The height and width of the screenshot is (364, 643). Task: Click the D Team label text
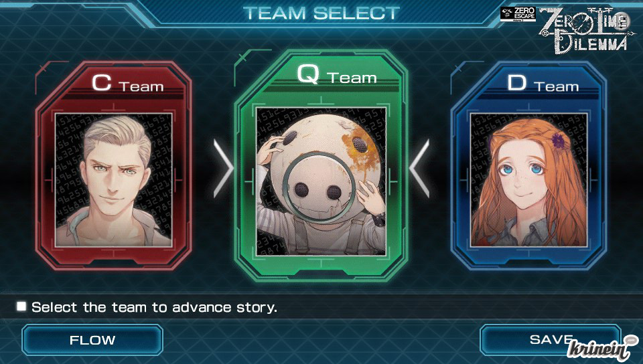pos(543,84)
